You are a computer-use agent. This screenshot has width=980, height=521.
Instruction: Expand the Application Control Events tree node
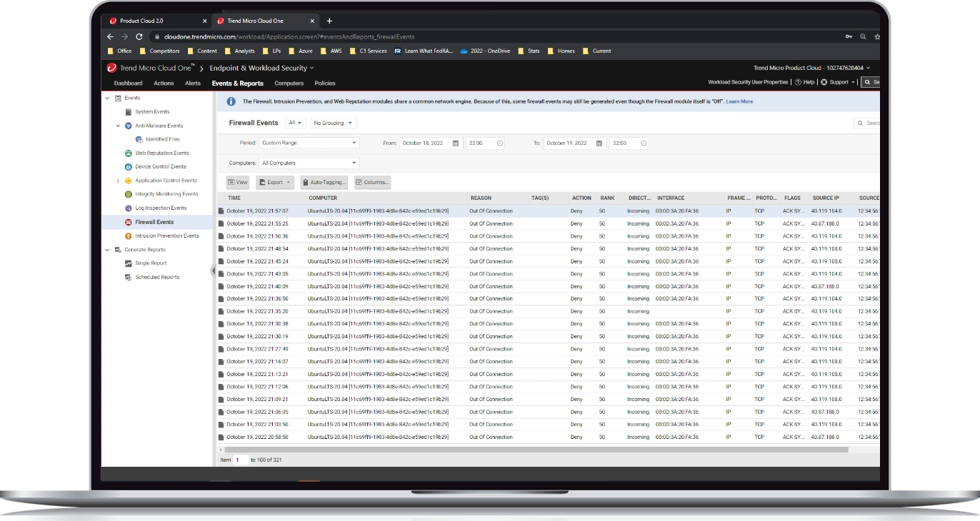click(x=118, y=181)
